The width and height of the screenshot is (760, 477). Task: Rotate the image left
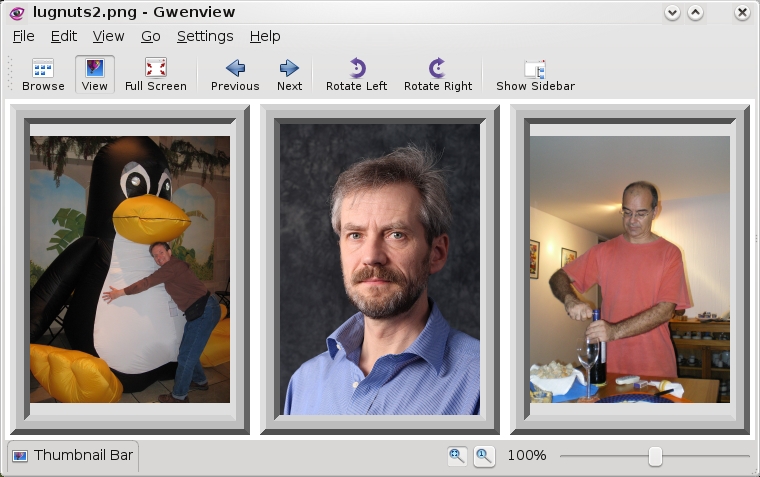[x=356, y=75]
